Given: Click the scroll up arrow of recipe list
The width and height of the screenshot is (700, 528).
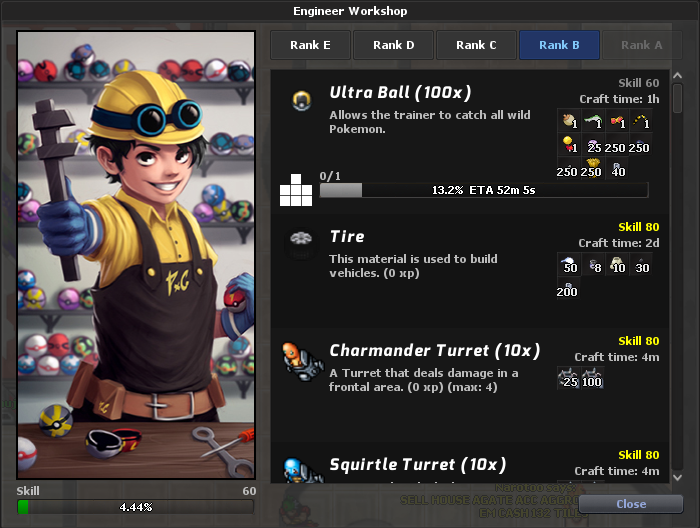Looking at the screenshot, I should point(677,76).
